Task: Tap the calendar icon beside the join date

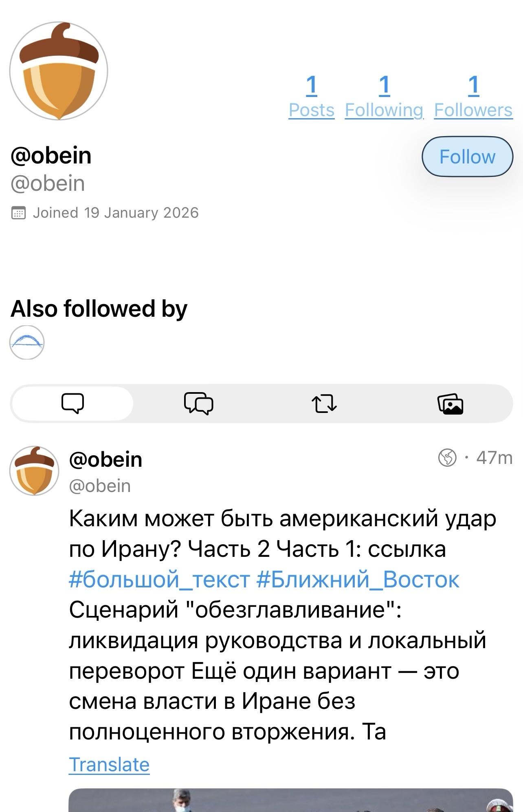Action: click(18, 213)
